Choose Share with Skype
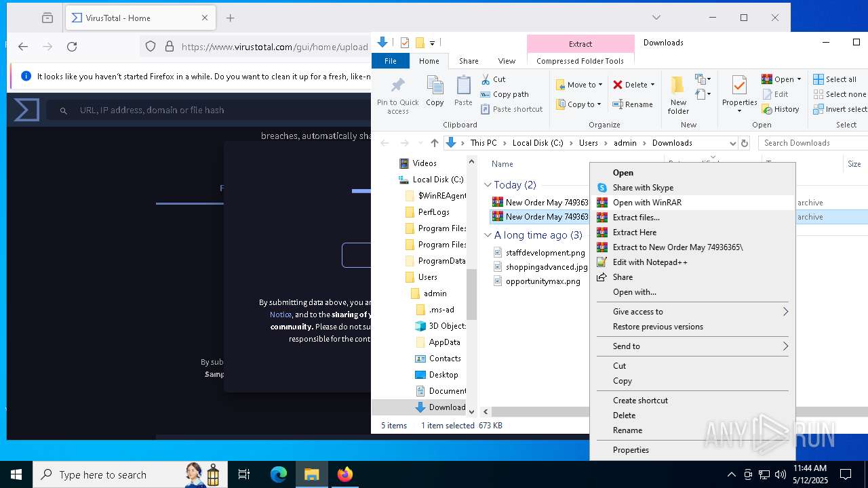The image size is (868, 488). (x=692, y=188)
